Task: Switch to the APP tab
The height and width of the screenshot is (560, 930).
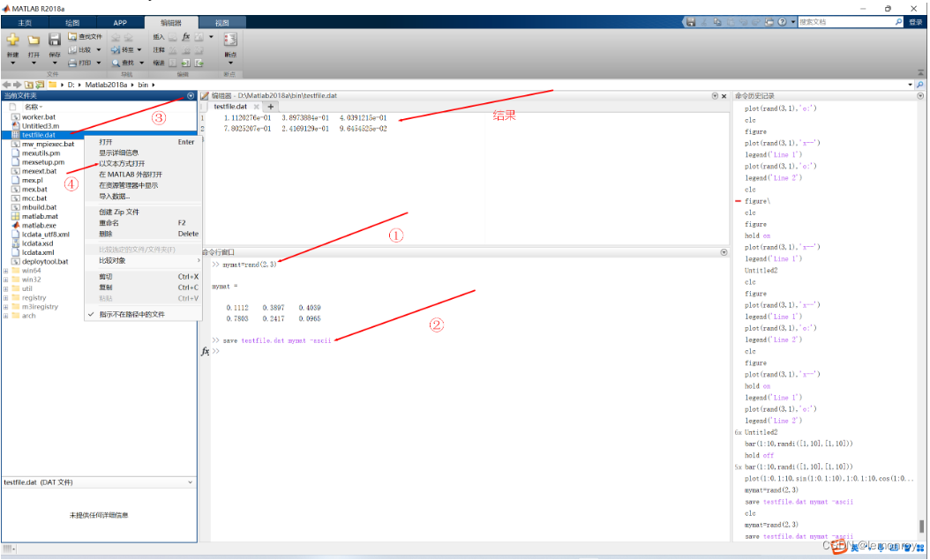Action: pos(120,23)
